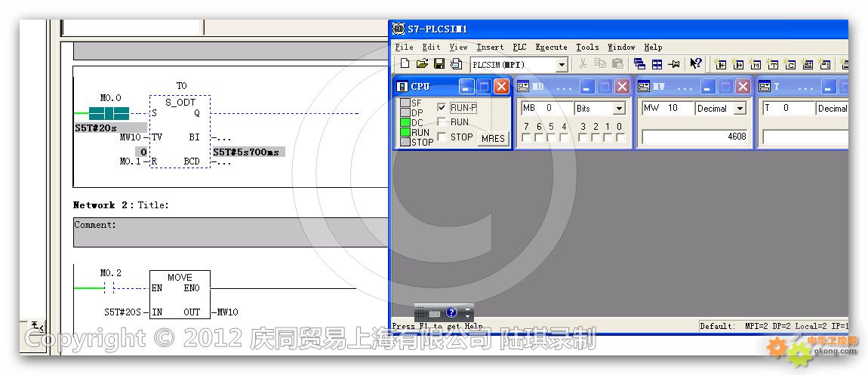
Task: Open the PLCSIM(MPI) connection dropdown
Action: pyautogui.click(x=562, y=66)
